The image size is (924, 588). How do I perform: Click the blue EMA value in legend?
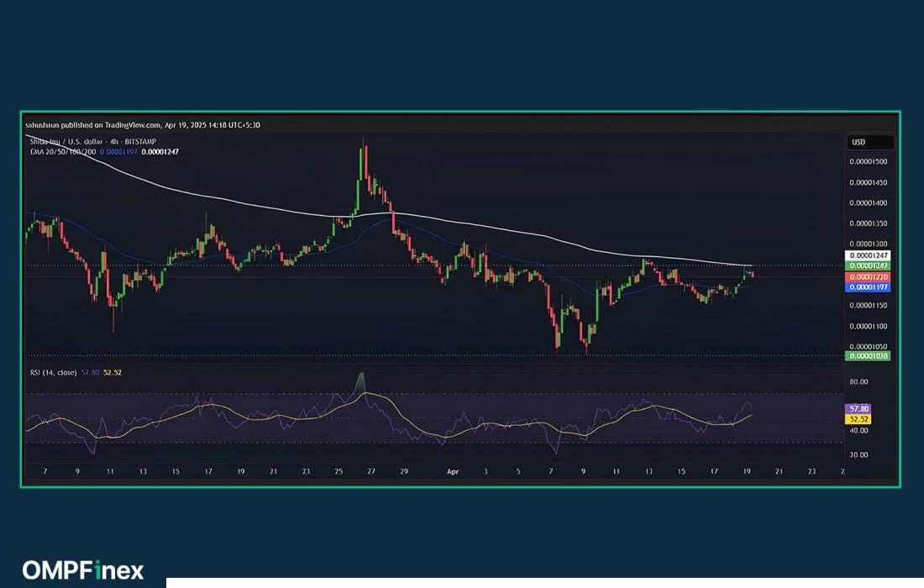[119, 151]
